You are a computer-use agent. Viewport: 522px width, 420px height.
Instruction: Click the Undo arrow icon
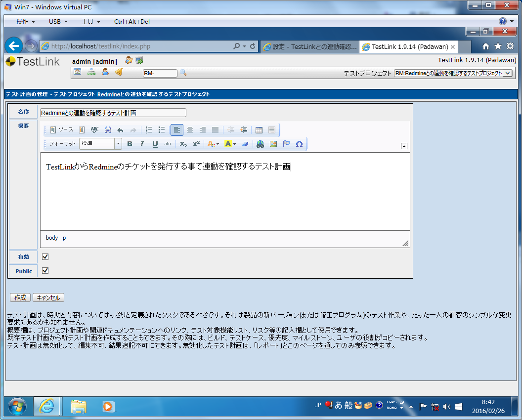click(x=121, y=130)
